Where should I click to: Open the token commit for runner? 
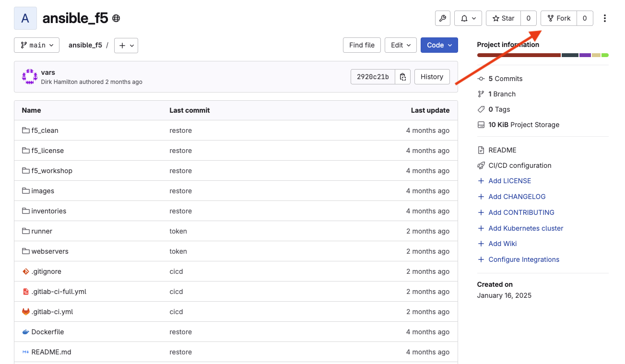point(178,231)
